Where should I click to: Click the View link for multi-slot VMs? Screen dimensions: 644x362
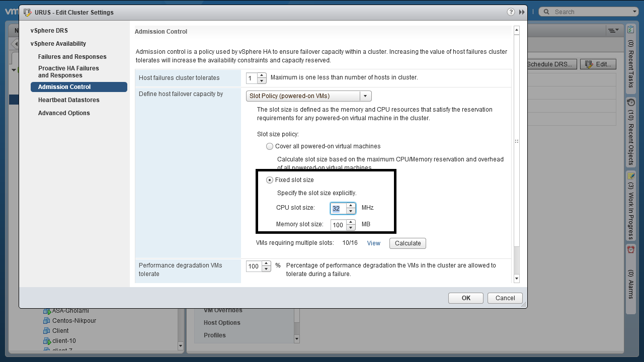(373, 243)
